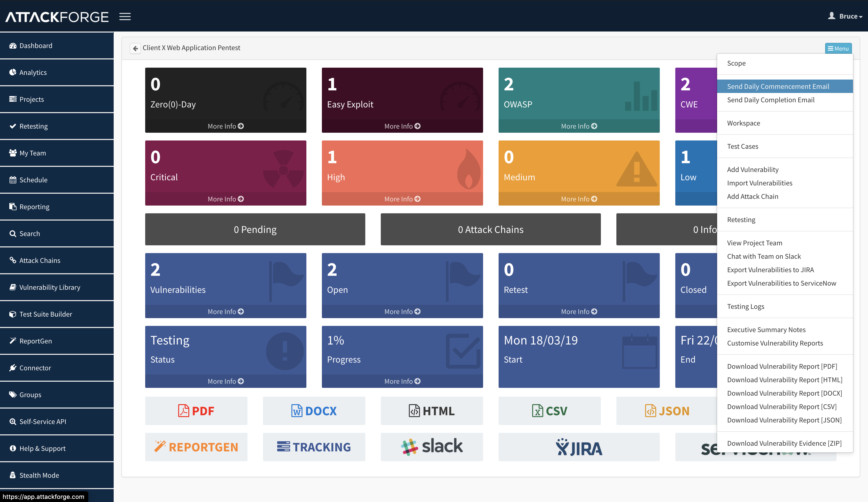The width and height of the screenshot is (868, 502).
Task: Open Attack Chains in the sidebar
Action: (57, 260)
